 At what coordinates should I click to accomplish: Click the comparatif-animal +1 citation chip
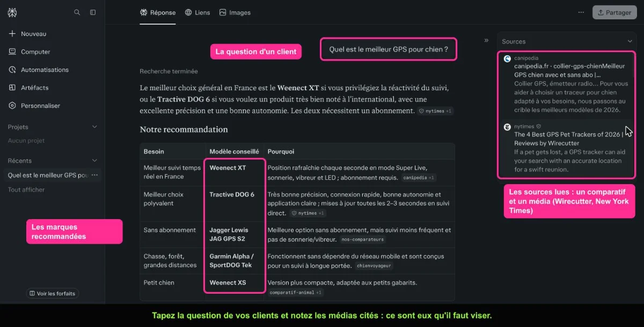coord(296,293)
